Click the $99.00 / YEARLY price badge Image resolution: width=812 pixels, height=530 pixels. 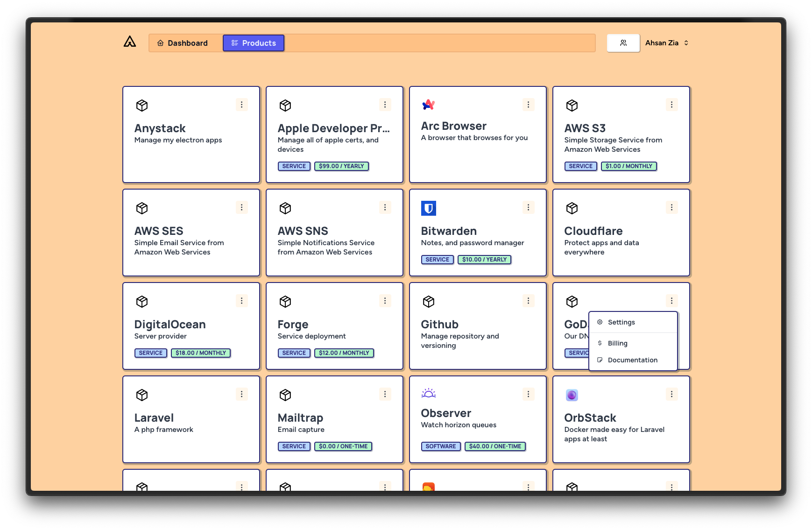[341, 166]
